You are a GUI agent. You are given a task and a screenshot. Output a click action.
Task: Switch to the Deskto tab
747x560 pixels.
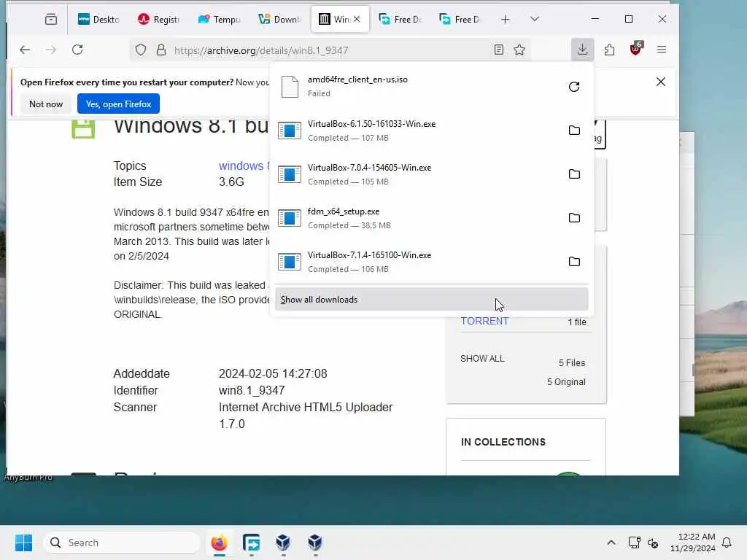coord(98,20)
